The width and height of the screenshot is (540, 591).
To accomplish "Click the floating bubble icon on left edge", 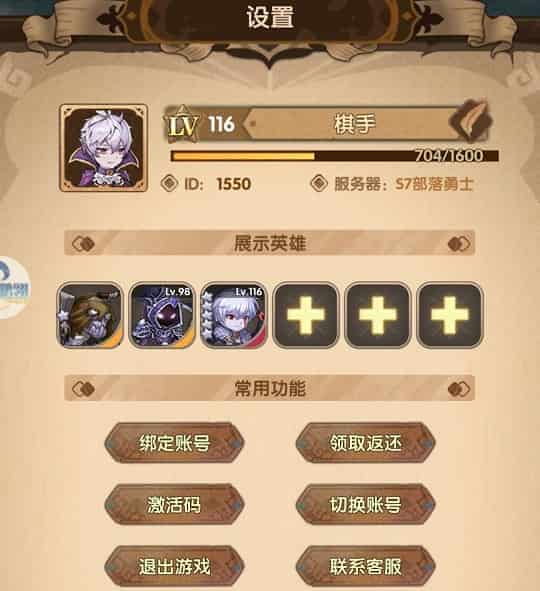I will (14, 288).
